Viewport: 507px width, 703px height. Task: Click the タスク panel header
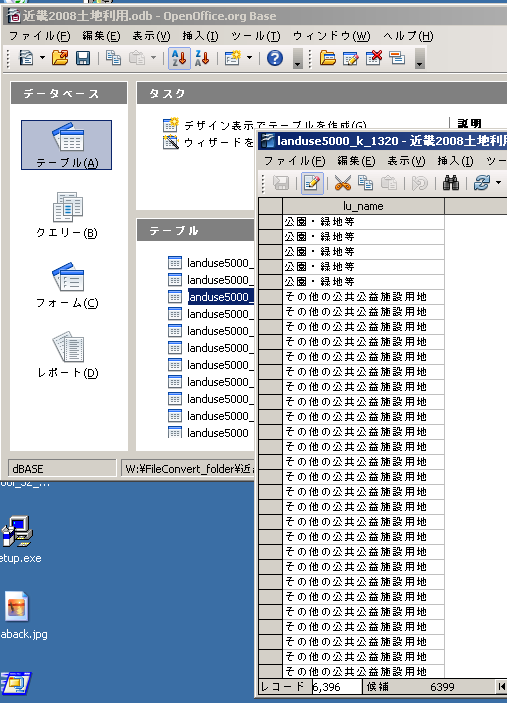click(x=322, y=93)
